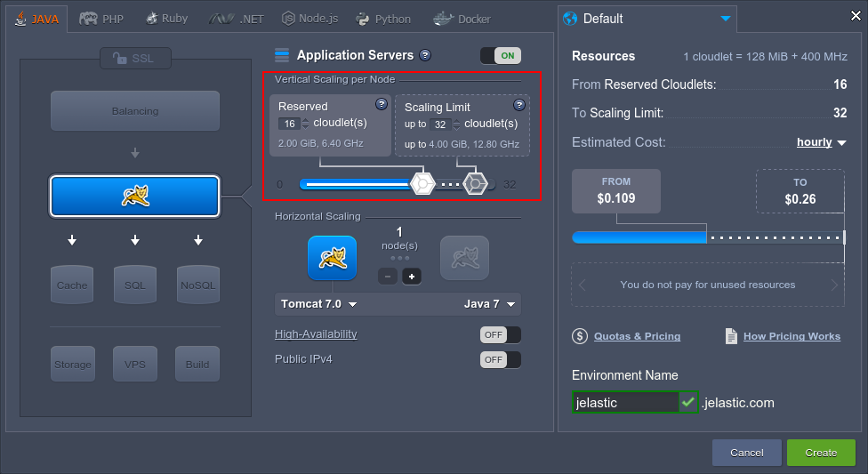868x474 pixels.
Task: Click the active Tomcat node icon
Action: tap(332, 258)
